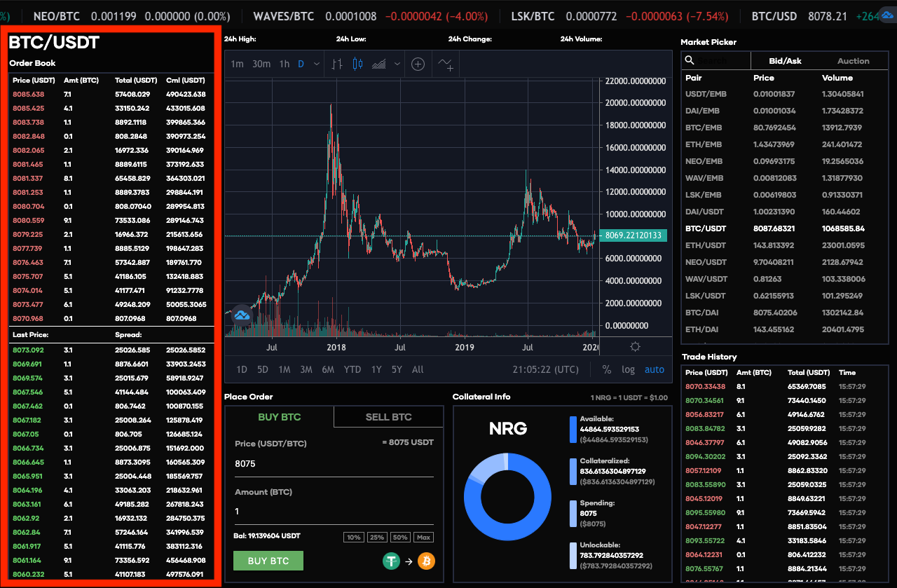897x588 pixels.
Task: Set amount to 10% of balance
Action: click(354, 538)
